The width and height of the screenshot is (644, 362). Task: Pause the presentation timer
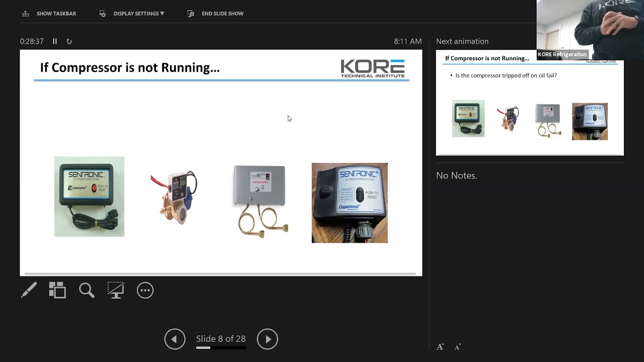(55, 41)
